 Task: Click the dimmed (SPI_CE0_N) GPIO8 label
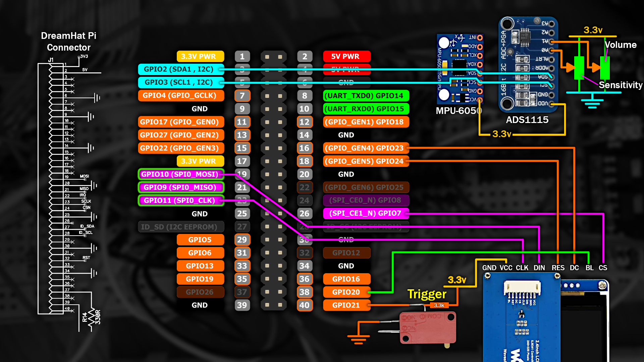(366, 200)
